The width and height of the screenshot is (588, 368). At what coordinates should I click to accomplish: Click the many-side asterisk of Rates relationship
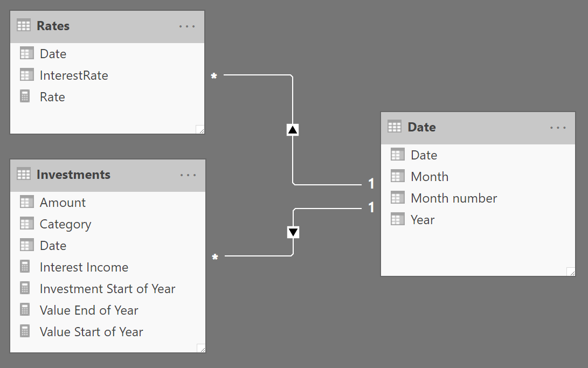tap(214, 76)
